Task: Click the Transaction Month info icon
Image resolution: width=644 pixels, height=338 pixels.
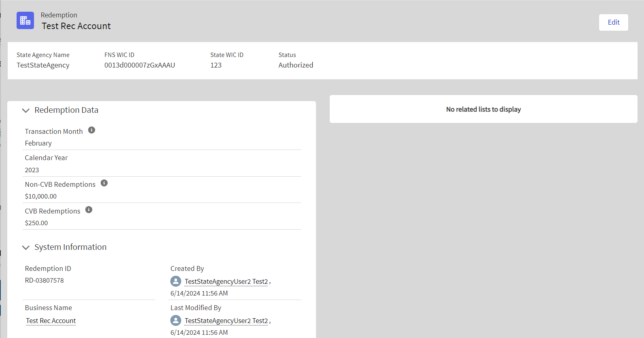Action: (92, 130)
